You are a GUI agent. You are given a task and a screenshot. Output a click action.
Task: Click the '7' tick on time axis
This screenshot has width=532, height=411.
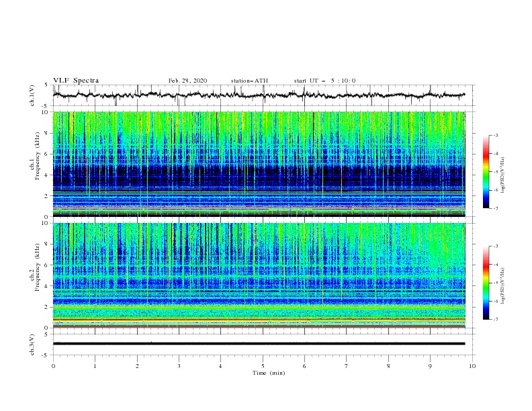347,366
